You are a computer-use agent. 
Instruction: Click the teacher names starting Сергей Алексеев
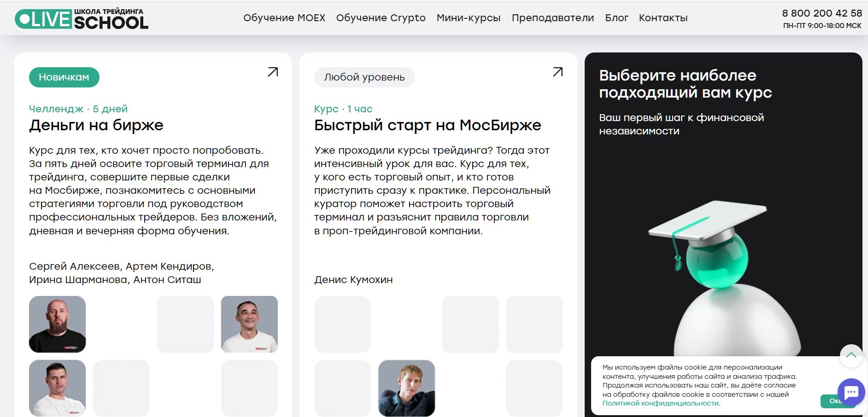(122, 273)
